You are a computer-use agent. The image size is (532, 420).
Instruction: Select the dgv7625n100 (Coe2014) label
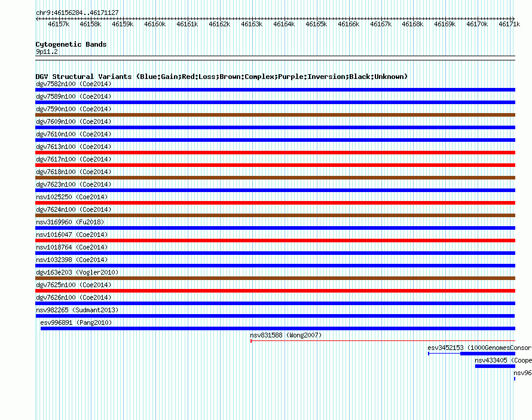click(x=74, y=285)
